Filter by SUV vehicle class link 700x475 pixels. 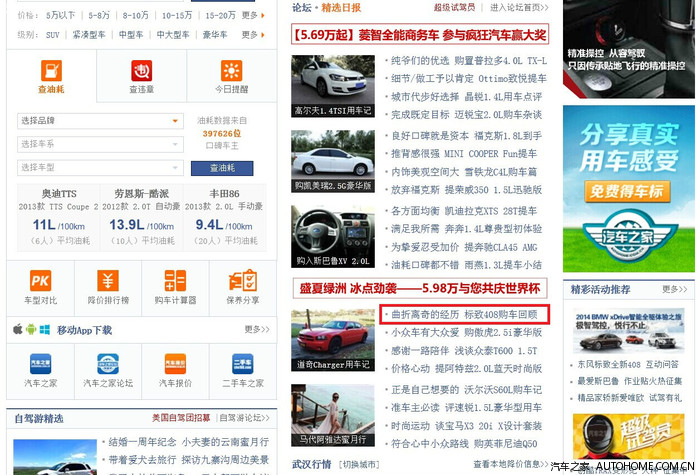point(52,34)
